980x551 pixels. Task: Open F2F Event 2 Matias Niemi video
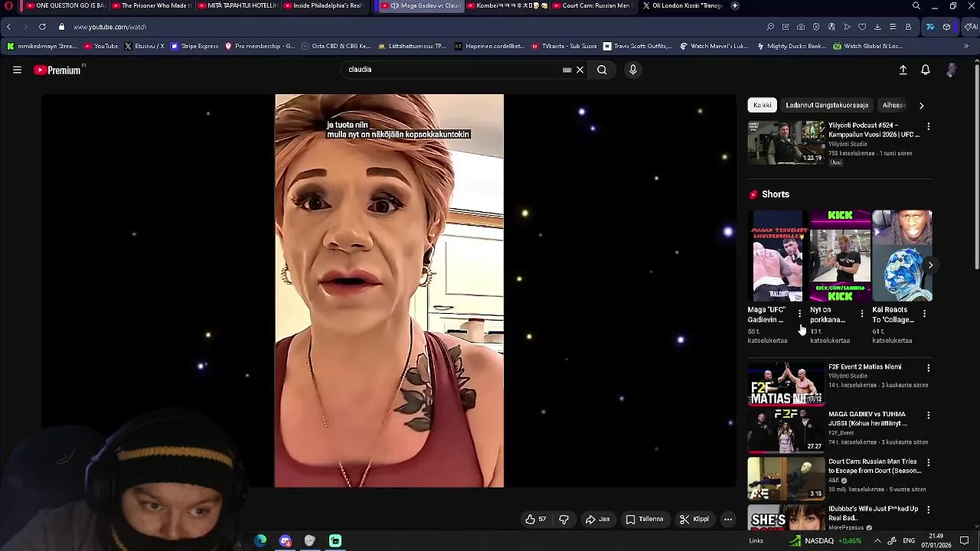click(786, 383)
